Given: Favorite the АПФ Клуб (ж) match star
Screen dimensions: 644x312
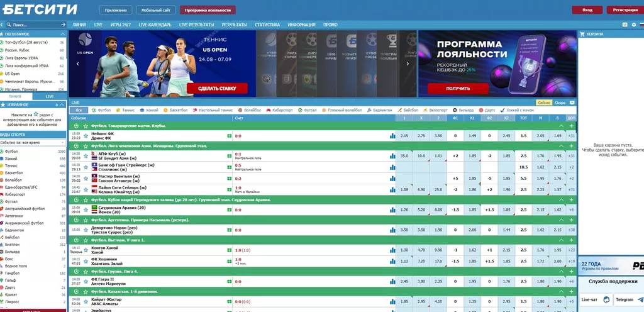Looking at the screenshot, I should click(86, 156).
